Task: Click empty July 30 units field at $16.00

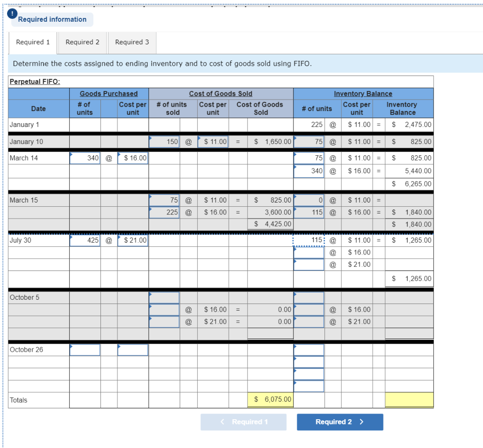Action: click(x=308, y=253)
